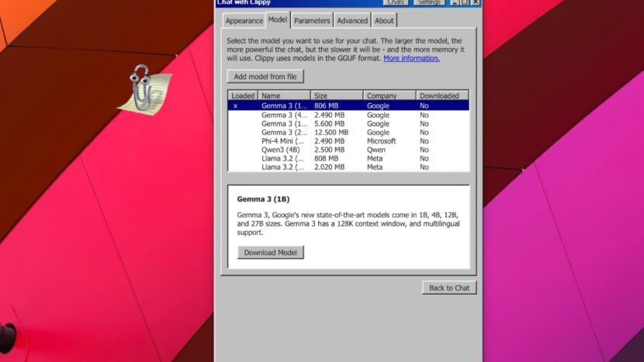Open the Parameters tab

click(312, 20)
